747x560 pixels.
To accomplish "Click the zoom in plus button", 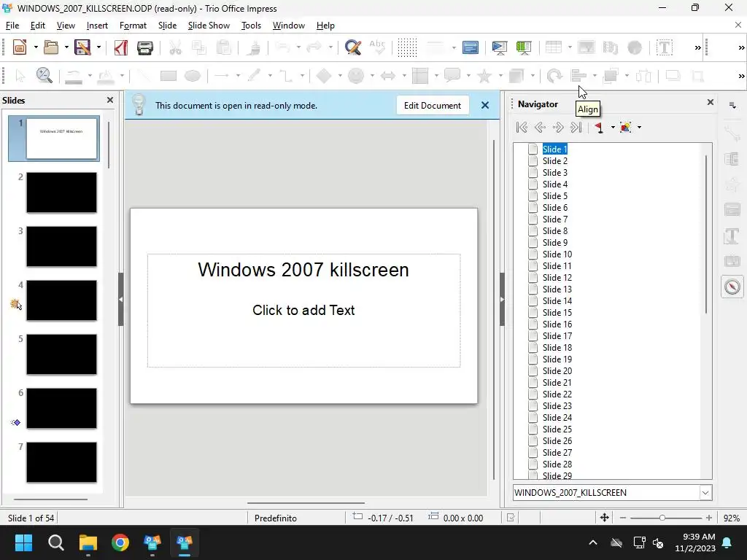I will coord(709,518).
